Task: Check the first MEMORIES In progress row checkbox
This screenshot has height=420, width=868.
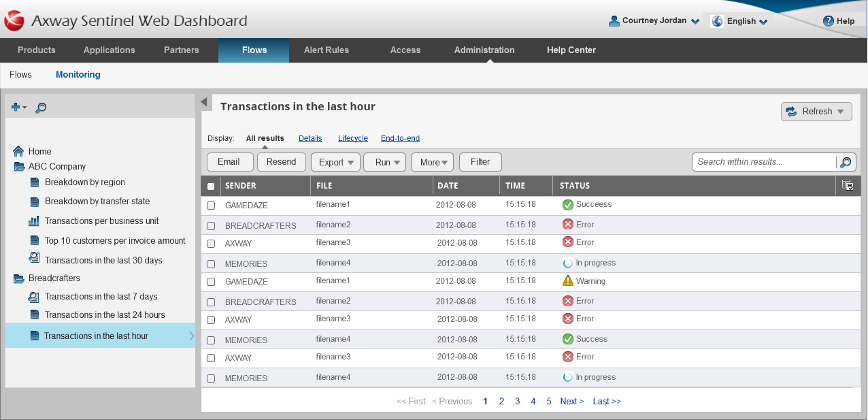Action: (x=211, y=264)
